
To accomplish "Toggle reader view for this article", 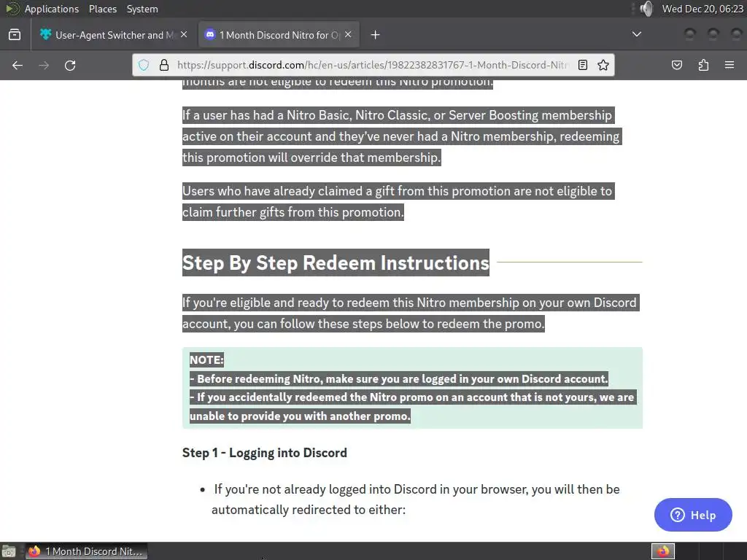I will pos(583,65).
